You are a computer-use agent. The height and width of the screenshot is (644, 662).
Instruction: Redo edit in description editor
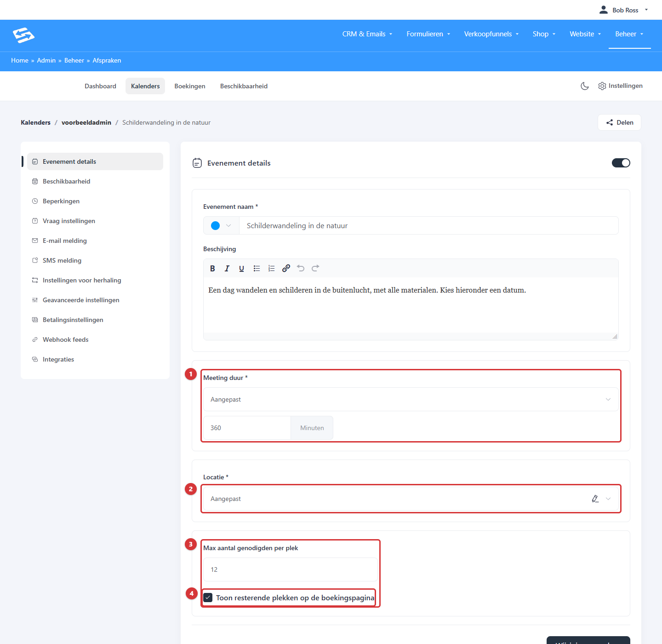(315, 268)
